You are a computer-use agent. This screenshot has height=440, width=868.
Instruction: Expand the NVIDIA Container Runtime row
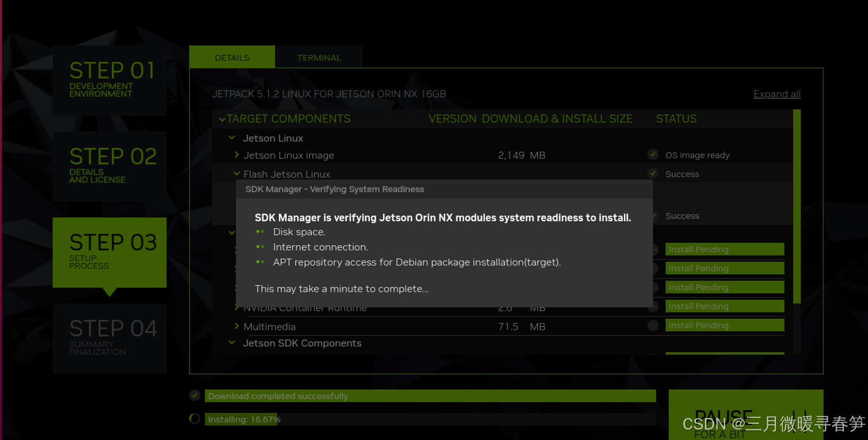coord(237,308)
